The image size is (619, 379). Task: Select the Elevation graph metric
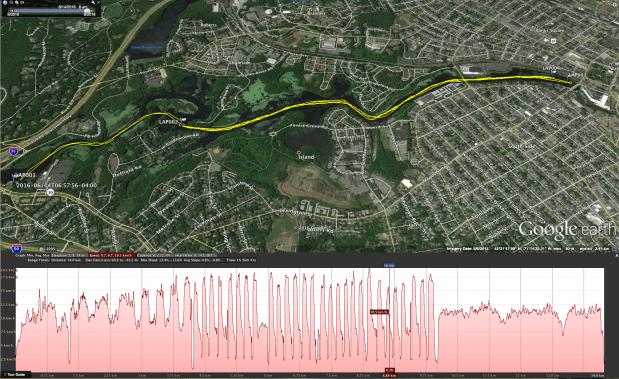pos(69,255)
